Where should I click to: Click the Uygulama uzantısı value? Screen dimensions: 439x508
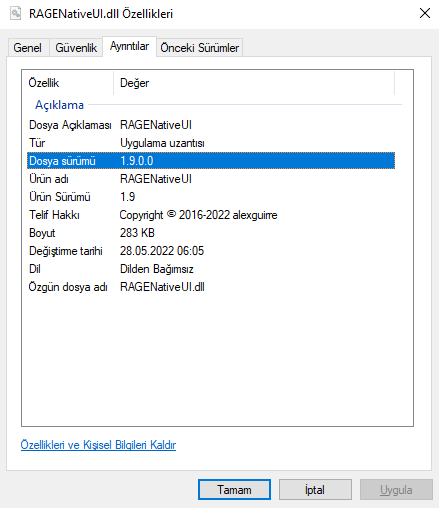click(162, 143)
